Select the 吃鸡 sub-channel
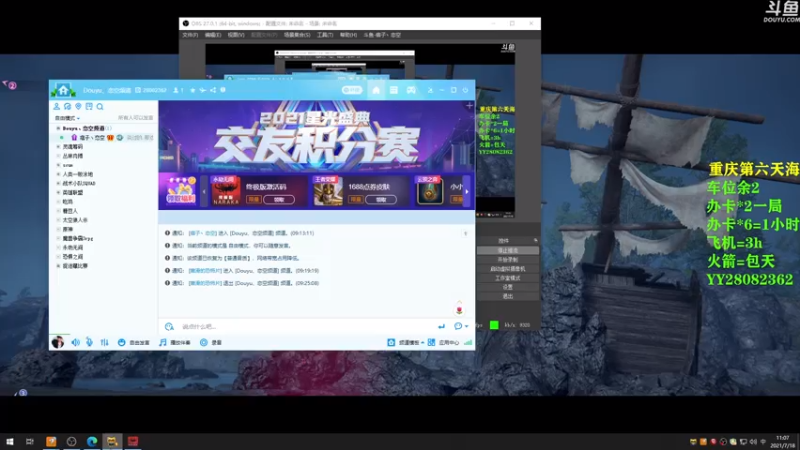800x450 pixels. point(67,202)
